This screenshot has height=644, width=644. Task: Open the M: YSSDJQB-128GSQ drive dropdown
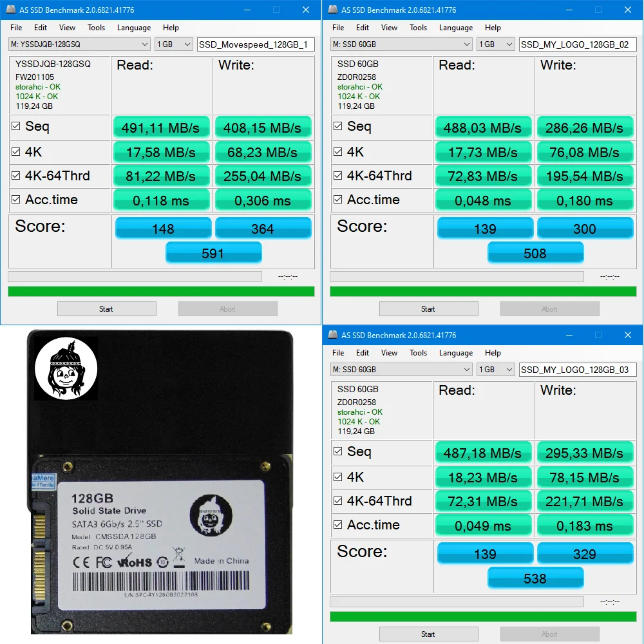[x=79, y=44]
